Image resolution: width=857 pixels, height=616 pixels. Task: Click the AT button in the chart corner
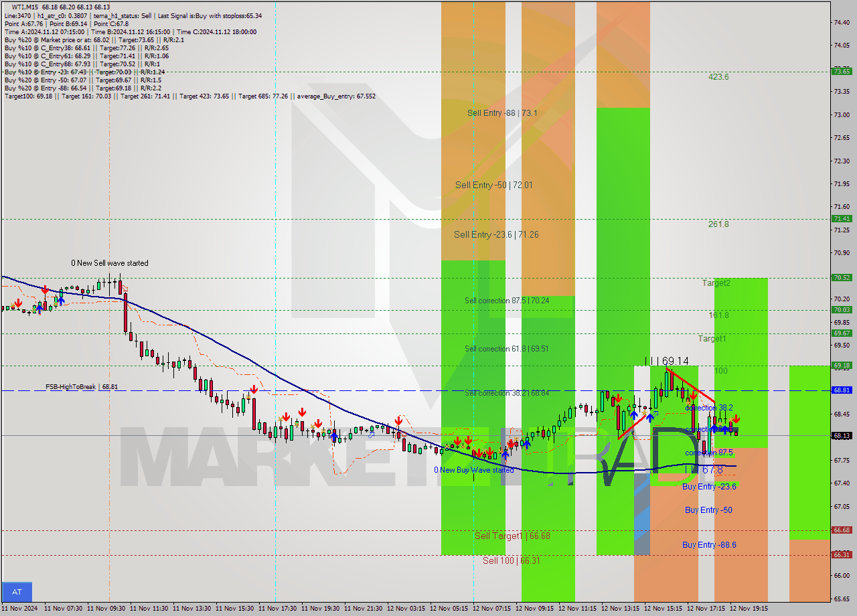17,592
